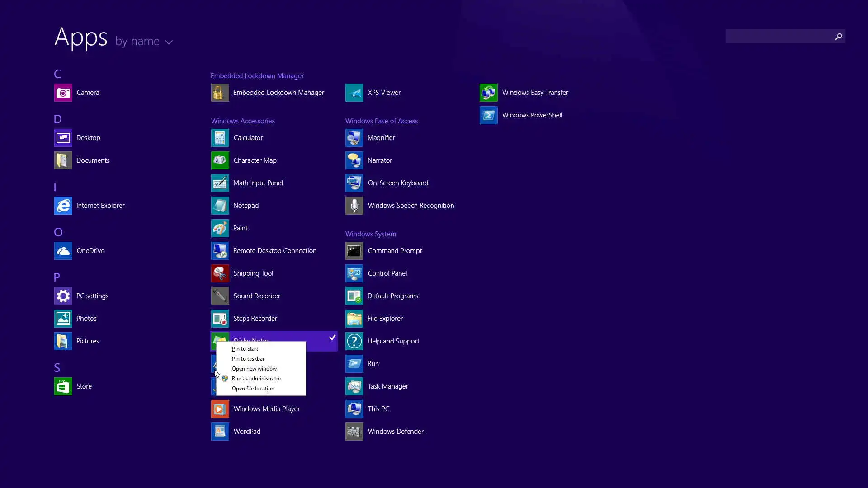The height and width of the screenshot is (488, 868).
Task: Click the Windows Accessories group header
Action: [243, 121]
